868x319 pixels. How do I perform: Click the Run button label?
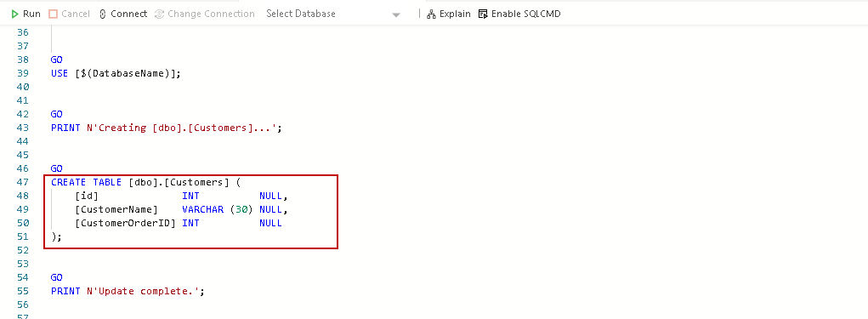click(31, 14)
